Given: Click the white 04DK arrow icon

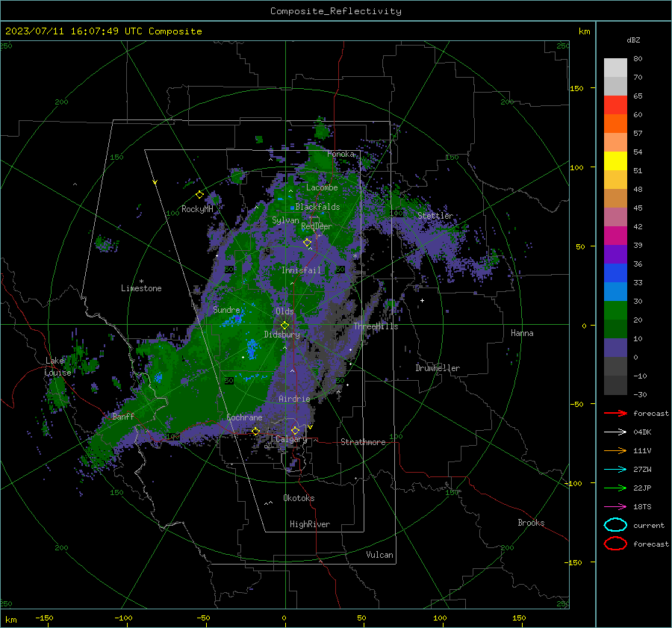Looking at the screenshot, I should tap(615, 432).
